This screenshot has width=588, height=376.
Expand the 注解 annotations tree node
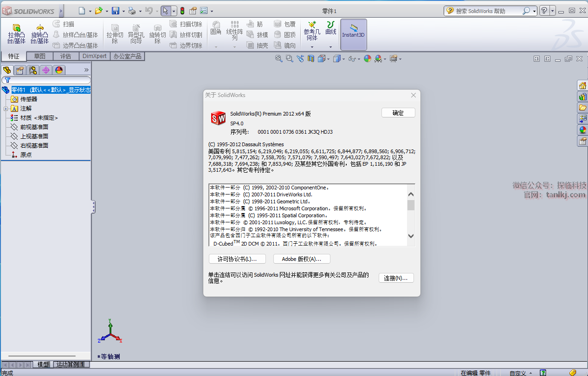tap(6, 109)
